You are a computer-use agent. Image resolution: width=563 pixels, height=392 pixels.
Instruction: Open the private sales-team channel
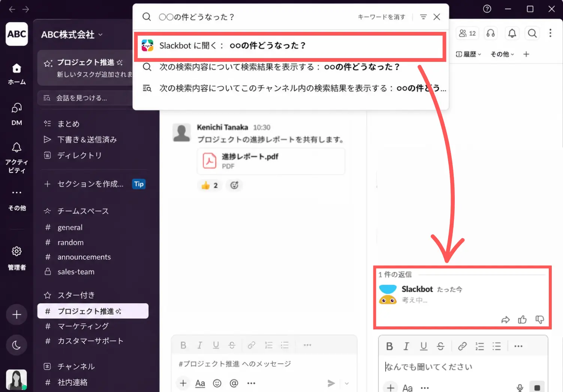76,272
